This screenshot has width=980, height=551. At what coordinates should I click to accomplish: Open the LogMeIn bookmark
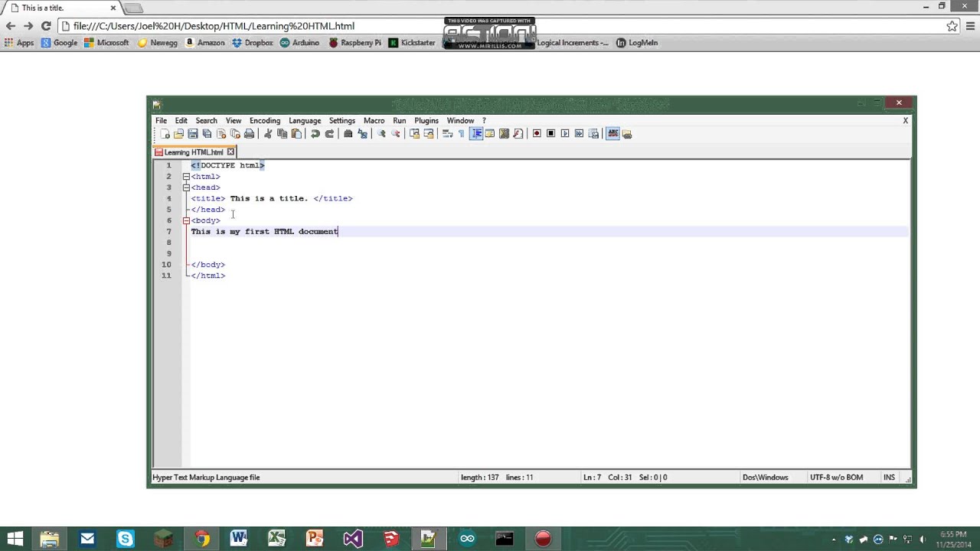coord(637,43)
